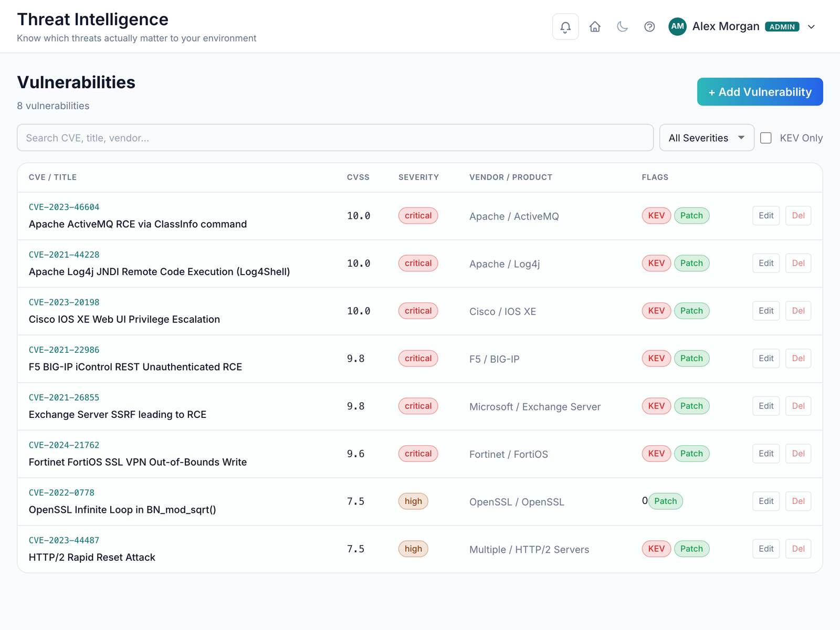Toggle dark mode moon icon

click(x=622, y=27)
